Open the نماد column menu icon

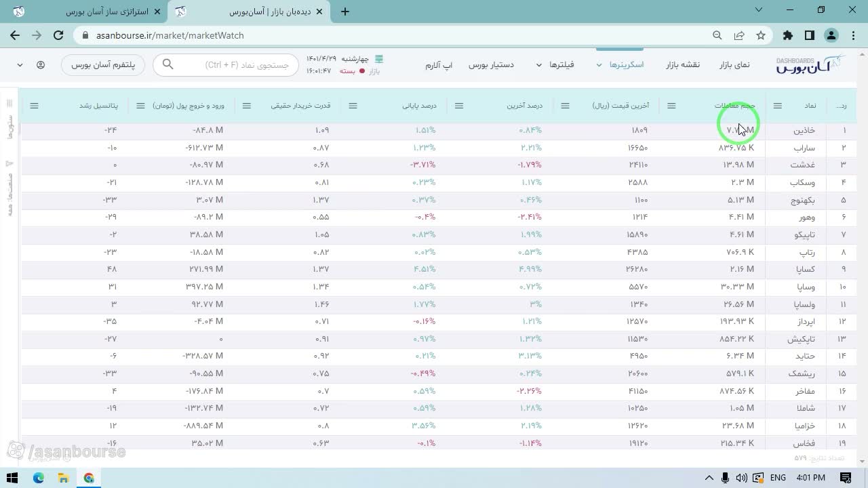tap(778, 106)
